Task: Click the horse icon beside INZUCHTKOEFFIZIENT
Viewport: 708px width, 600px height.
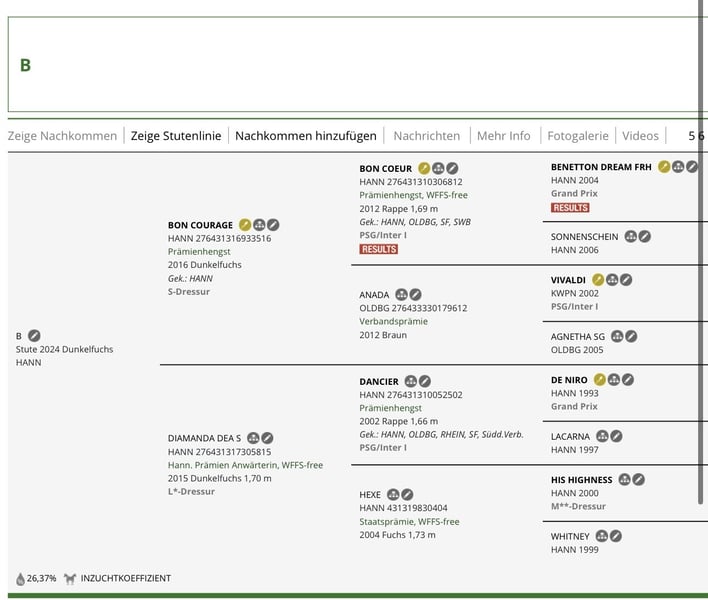Action: [70, 578]
